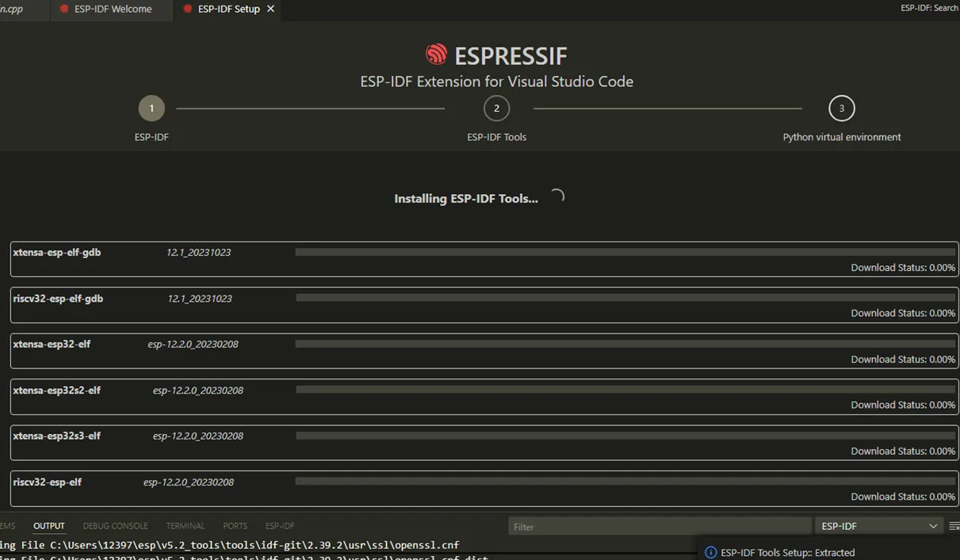This screenshot has width=960, height=560.
Task: Click version esp-12.2.0_20230208 of xtensa-esp32-elf
Action: 193,345
